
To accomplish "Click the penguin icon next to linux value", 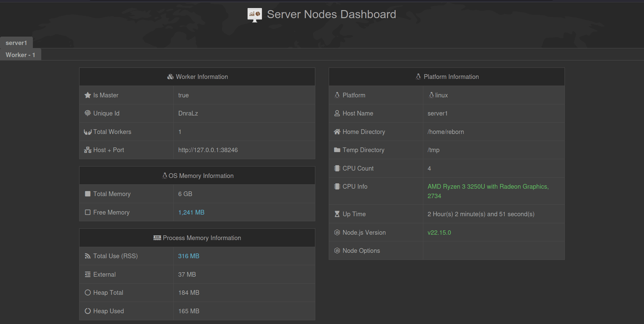I will click(431, 95).
